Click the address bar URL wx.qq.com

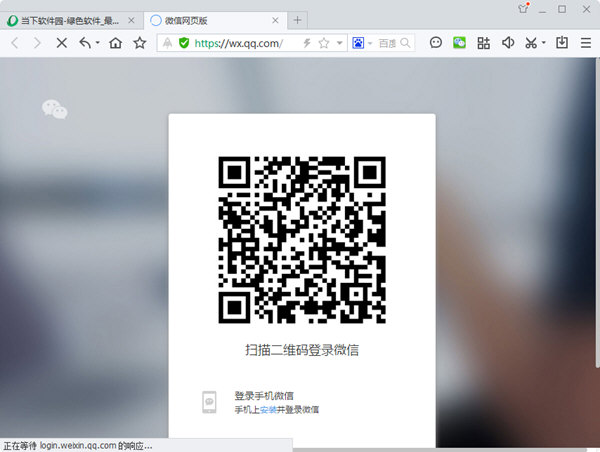[x=238, y=43]
